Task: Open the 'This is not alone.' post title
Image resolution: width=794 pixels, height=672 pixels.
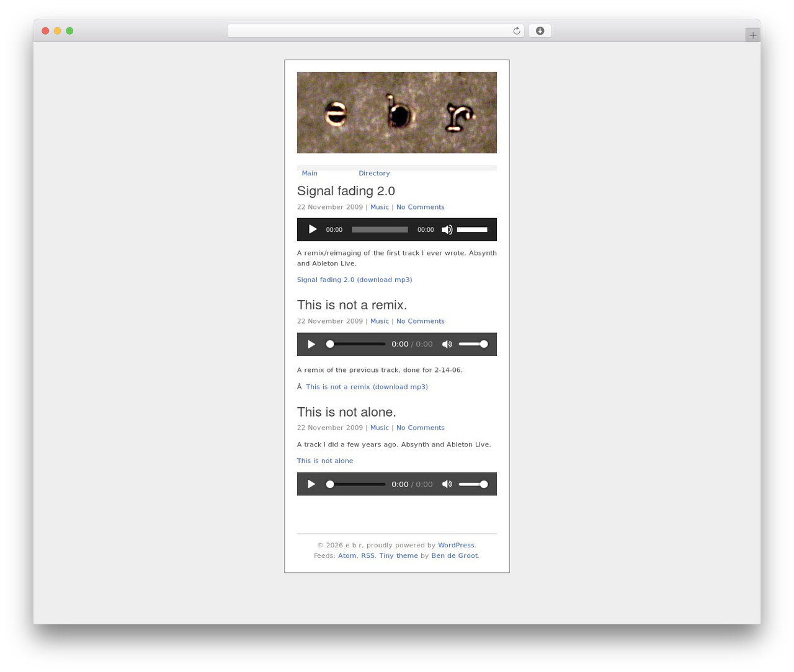Action: pyautogui.click(x=346, y=412)
